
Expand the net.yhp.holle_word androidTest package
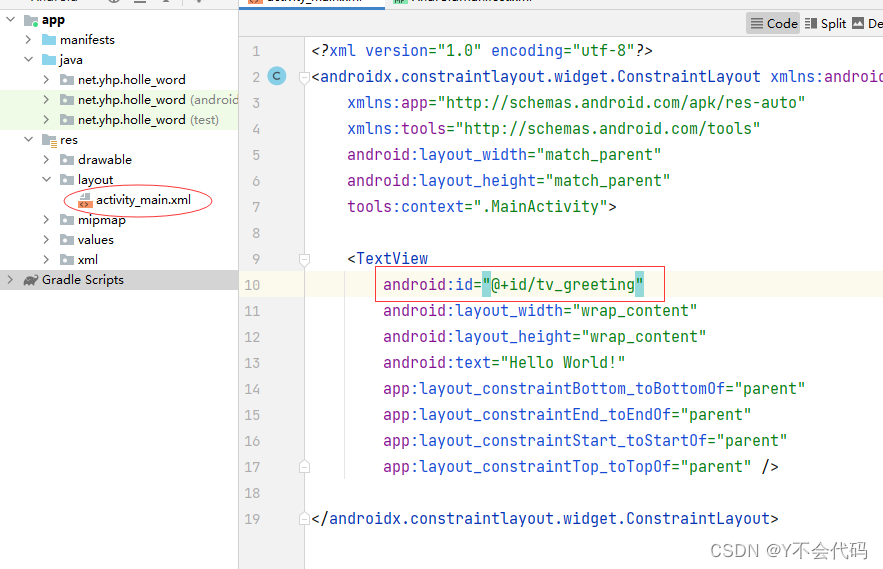pos(46,100)
